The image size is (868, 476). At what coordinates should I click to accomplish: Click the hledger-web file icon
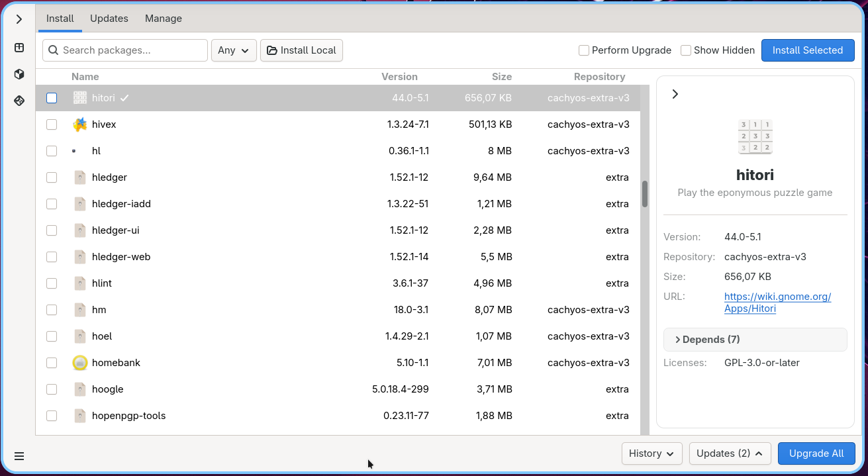pyautogui.click(x=80, y=257)
